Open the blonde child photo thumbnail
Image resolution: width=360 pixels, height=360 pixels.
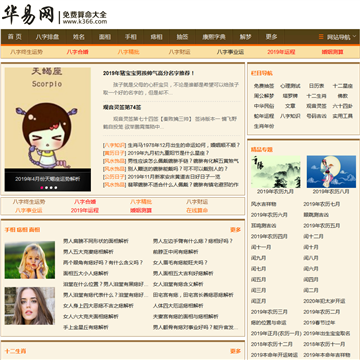pos(30,260)
